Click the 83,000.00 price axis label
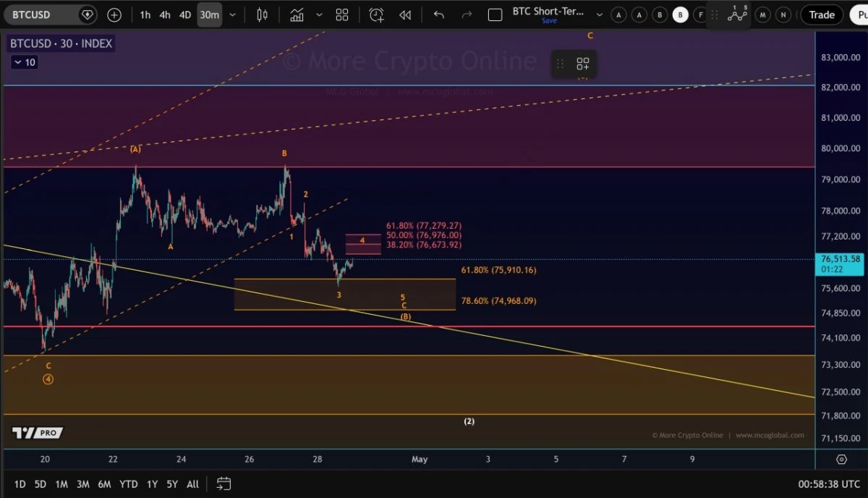This screenshot has width=868, height=498. (x=839, y=57)
